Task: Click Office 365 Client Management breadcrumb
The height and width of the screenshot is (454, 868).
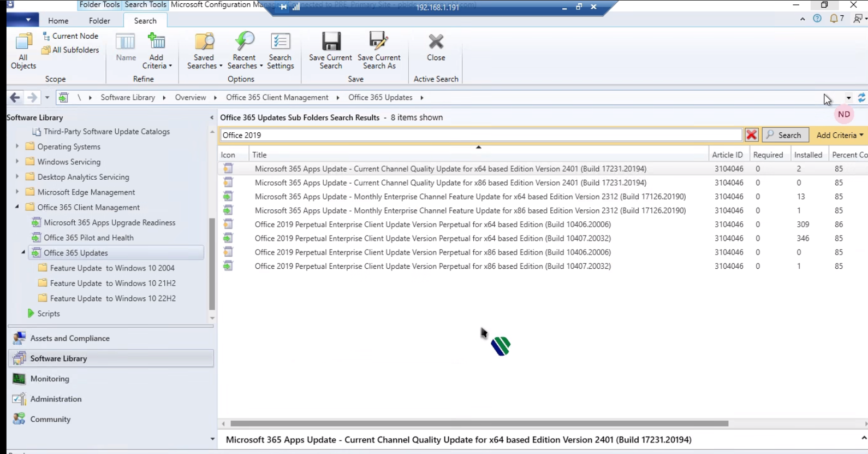Action: 277,97
